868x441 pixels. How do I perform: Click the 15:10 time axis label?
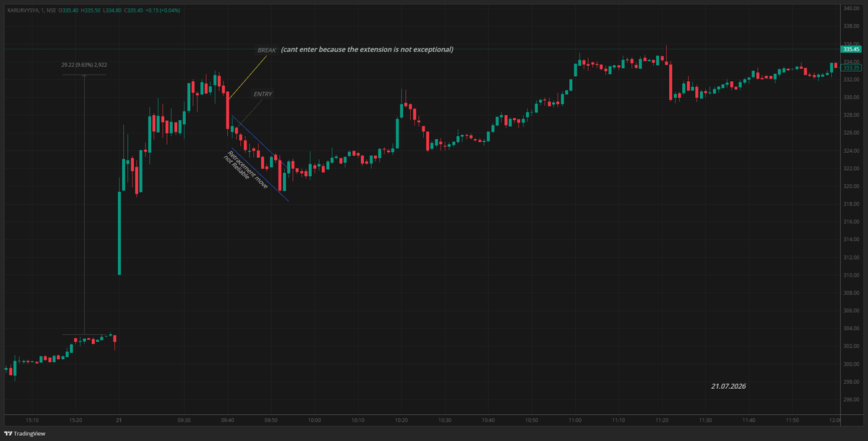pyautogui.click(x=32, y=420)
